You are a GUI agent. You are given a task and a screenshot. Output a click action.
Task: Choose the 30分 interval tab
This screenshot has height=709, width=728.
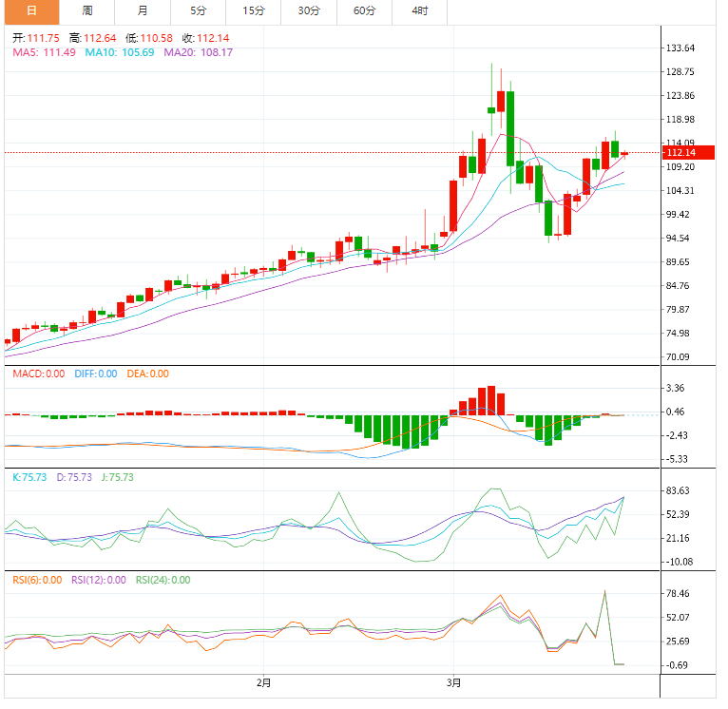[309, 11]
